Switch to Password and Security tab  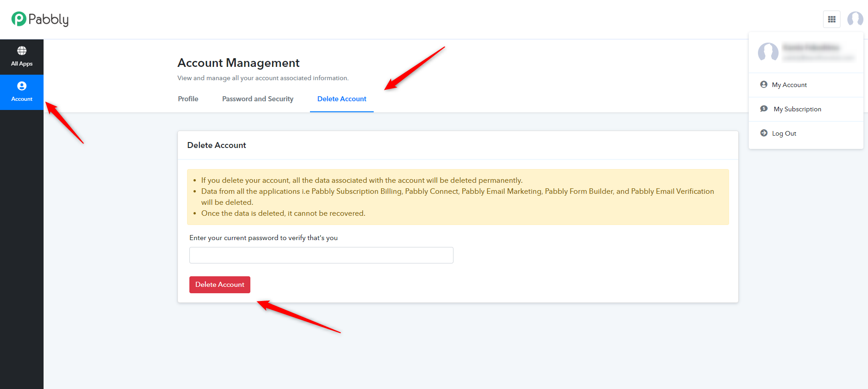pyautogui.click(x=258, y=99)
